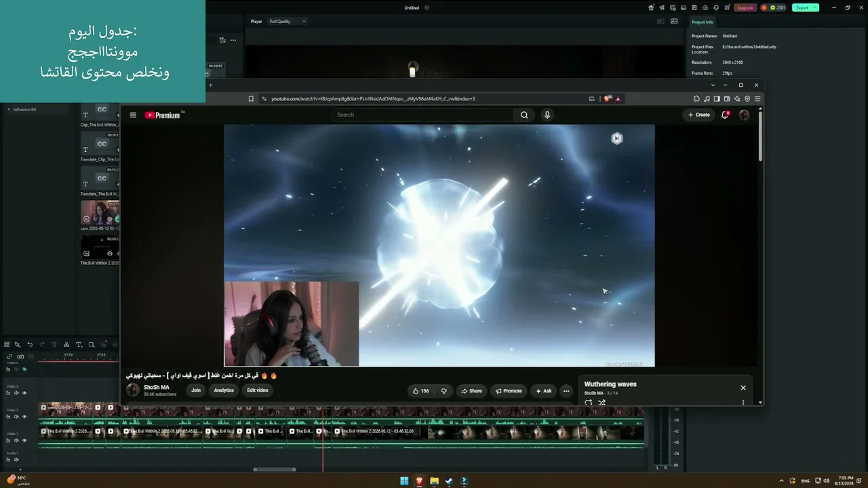This screenshot has width=868, height=488.
Task: Click the Promote button
Action: pyautogui.click(x=509, y=391)
